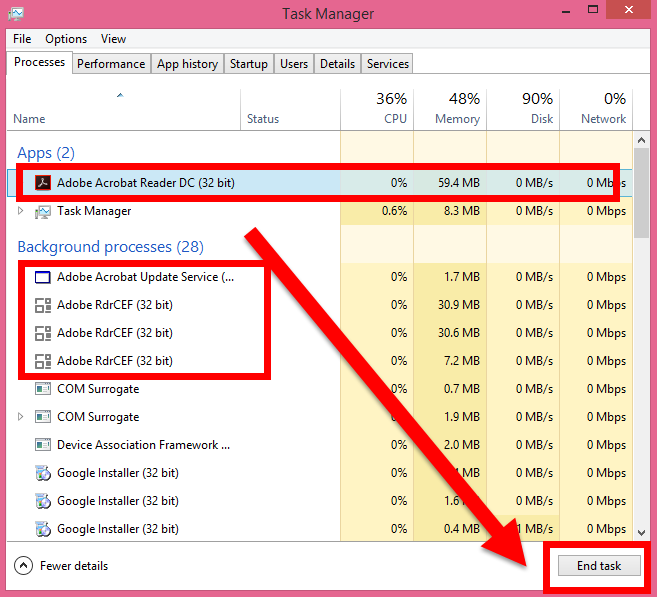Click the Task Manager process row icon
The height and width of the screenshot is (597, 657).
43,212
